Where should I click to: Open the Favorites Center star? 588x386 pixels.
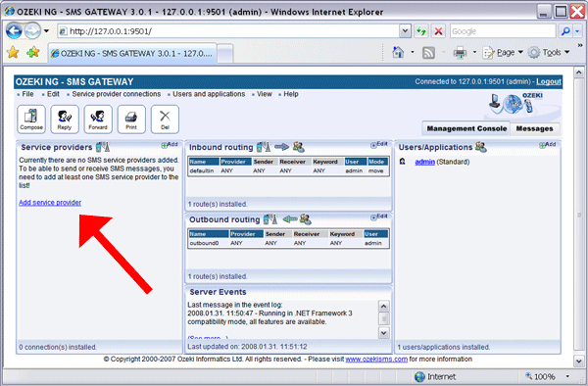pyautogui.click(x=13, y=52)
